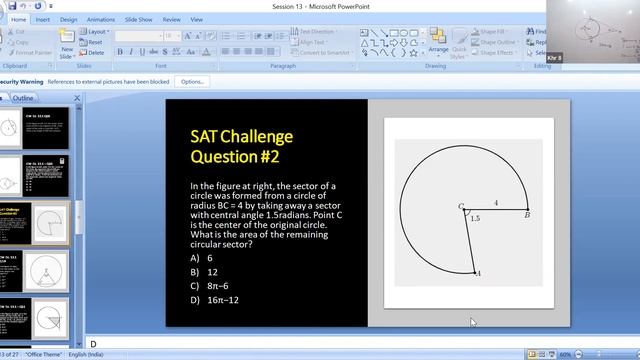This screenshot has width=640, height=360.
Task: Insert a New Slide
Action: (67, 44)
